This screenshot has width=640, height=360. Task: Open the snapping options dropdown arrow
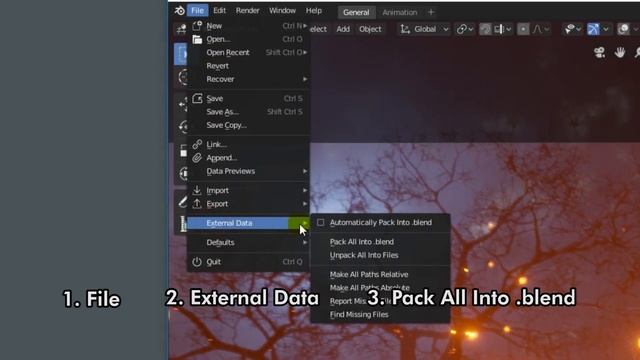509,29
